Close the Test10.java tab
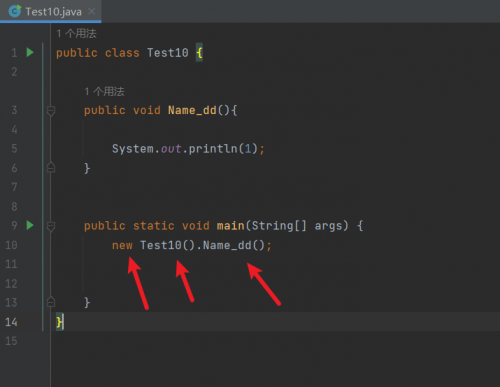Image resolution: width=500 pixels, height=387 pixels. pos(91,12)
